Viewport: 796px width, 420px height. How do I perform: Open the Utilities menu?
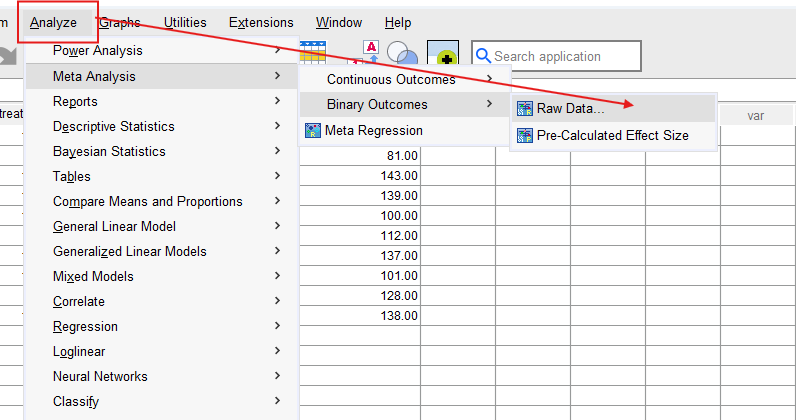click(185, 22)
